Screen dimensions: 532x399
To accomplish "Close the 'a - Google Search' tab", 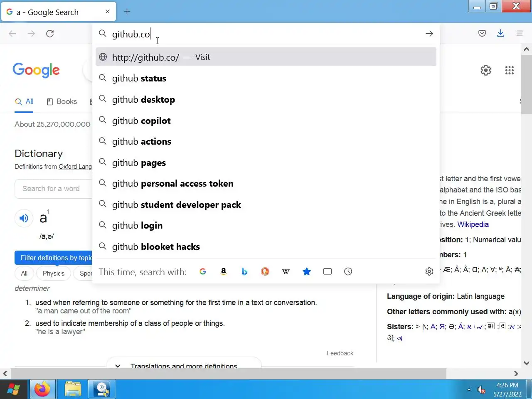I will [x=108, y=12].
